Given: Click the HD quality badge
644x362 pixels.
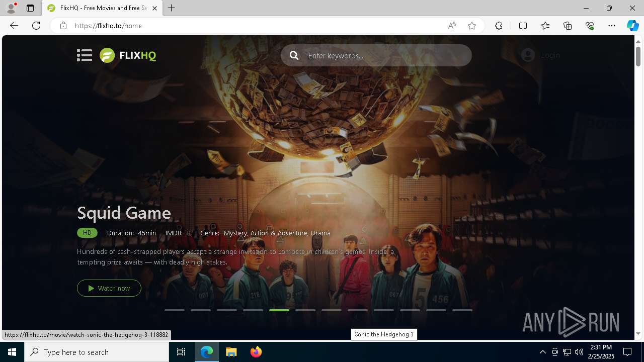Looking at the screenshot, I should 87,233.
